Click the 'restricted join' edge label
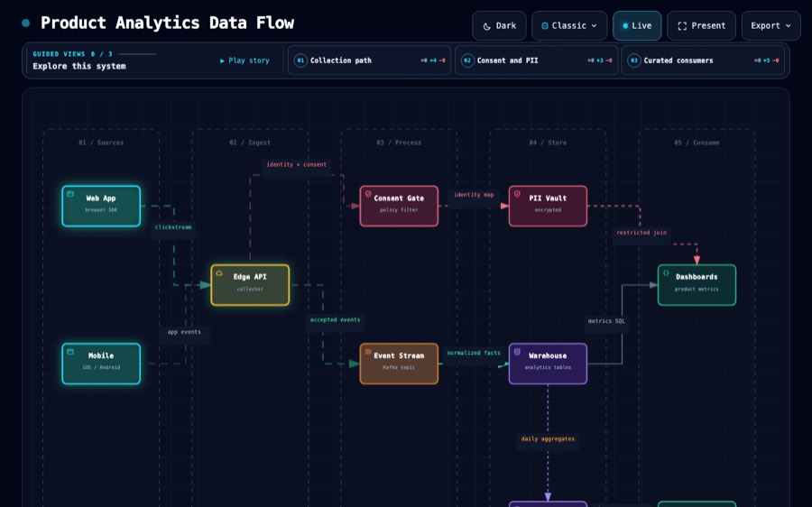812x507 pixels. 641,233
